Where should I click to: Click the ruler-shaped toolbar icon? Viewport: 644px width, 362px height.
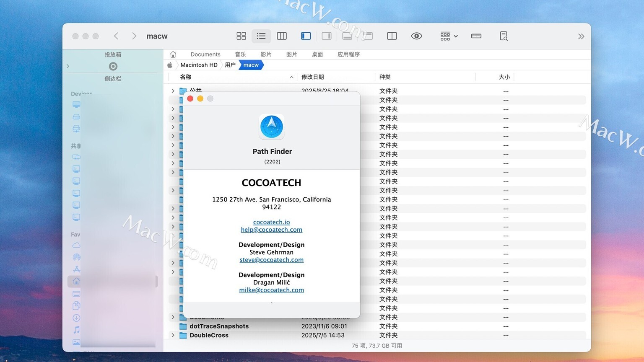(476, 36)
